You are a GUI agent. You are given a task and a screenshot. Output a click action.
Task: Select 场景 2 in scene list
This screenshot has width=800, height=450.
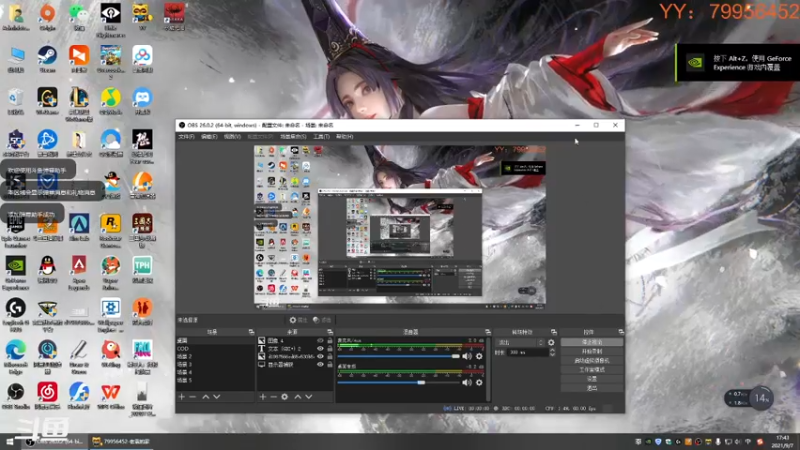[x=215, y=356]
